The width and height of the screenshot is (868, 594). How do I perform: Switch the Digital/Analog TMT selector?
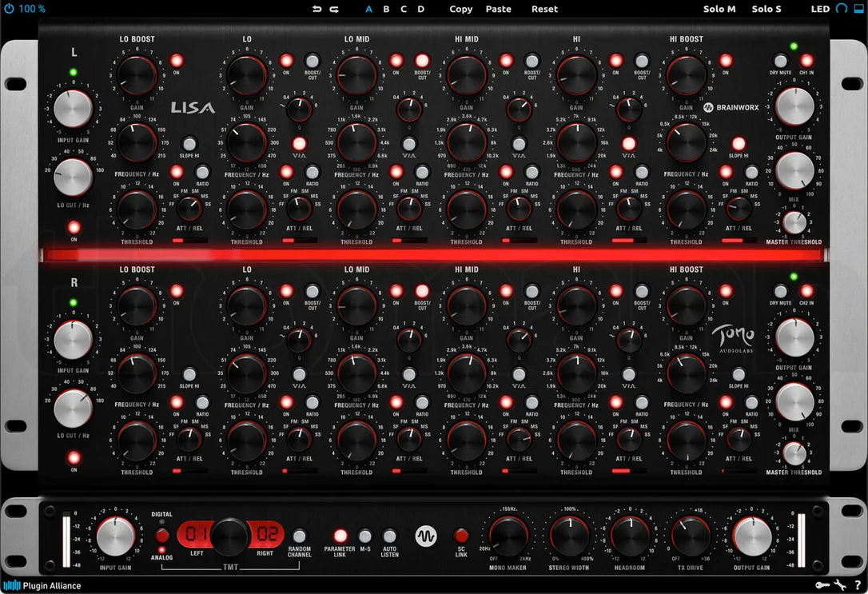point(161,536)
